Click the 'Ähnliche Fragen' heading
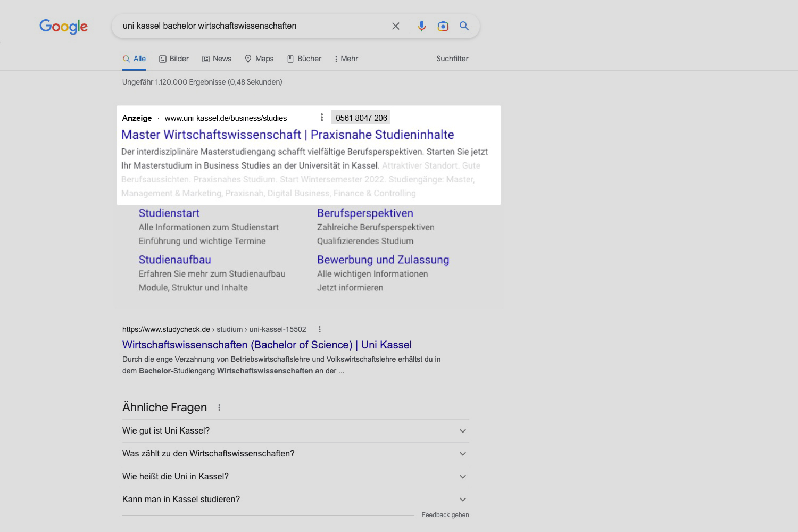 165,408
